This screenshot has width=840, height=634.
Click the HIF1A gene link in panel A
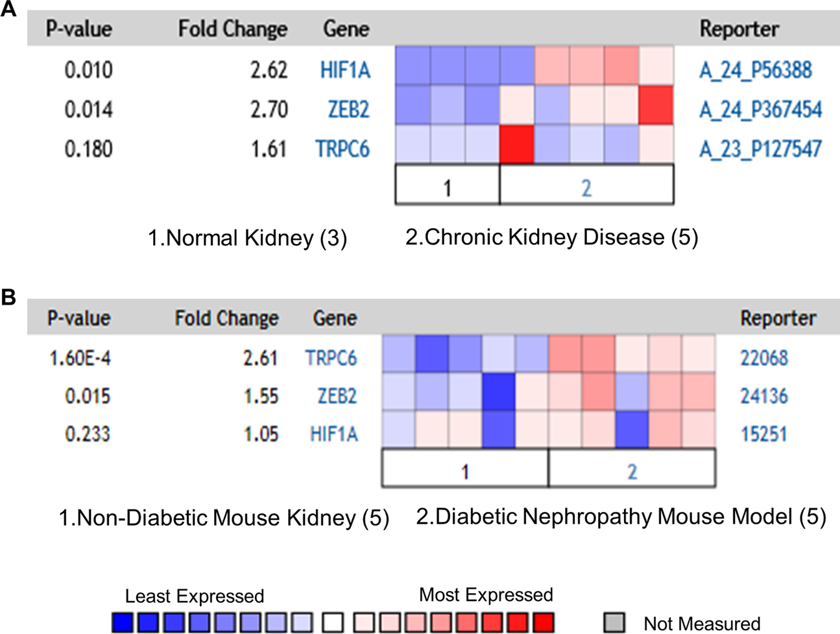pyautogui.click(x=345, y=69)
